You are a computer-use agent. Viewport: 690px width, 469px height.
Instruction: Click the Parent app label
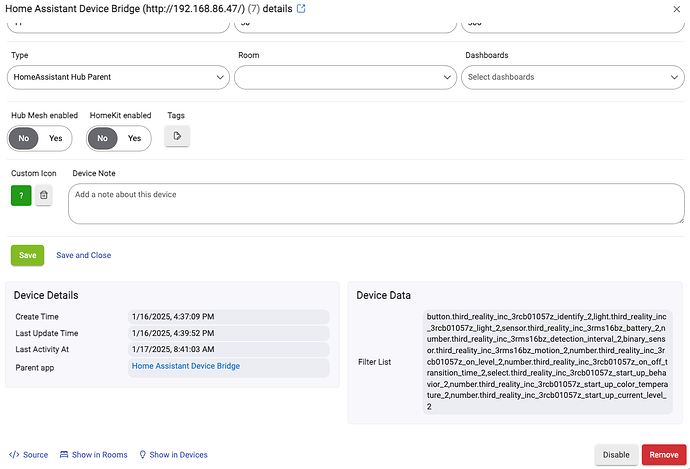point(35,368)
